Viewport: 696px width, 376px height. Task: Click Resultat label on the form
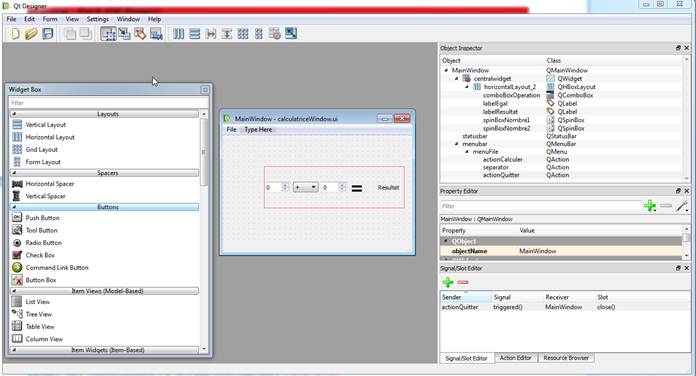tap(388, 188)
